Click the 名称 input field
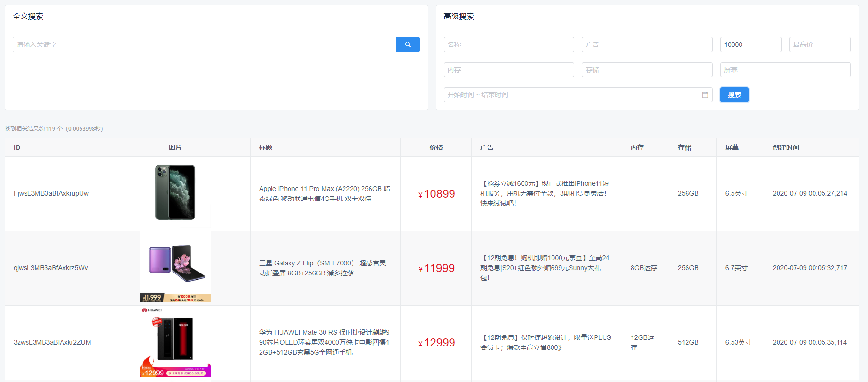This screenshot has width=868, height=382. click(509, 45)
